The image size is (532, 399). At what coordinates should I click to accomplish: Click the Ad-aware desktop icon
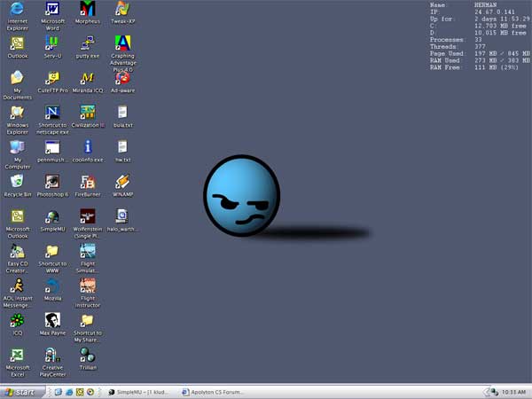122,78
